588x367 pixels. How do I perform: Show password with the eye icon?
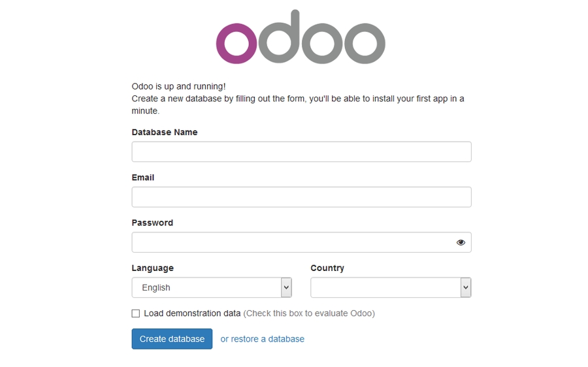click(461, 242)
